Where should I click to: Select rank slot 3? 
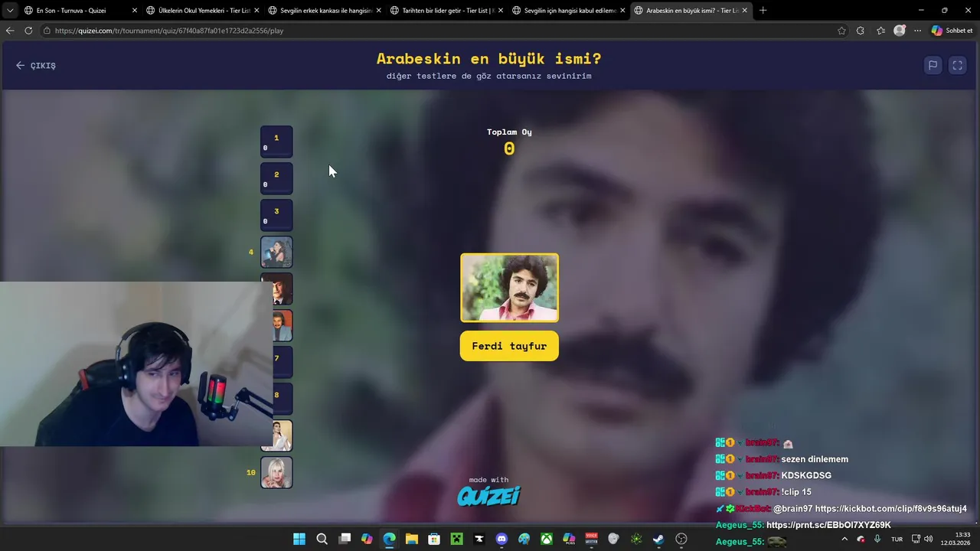coord(276,215)
